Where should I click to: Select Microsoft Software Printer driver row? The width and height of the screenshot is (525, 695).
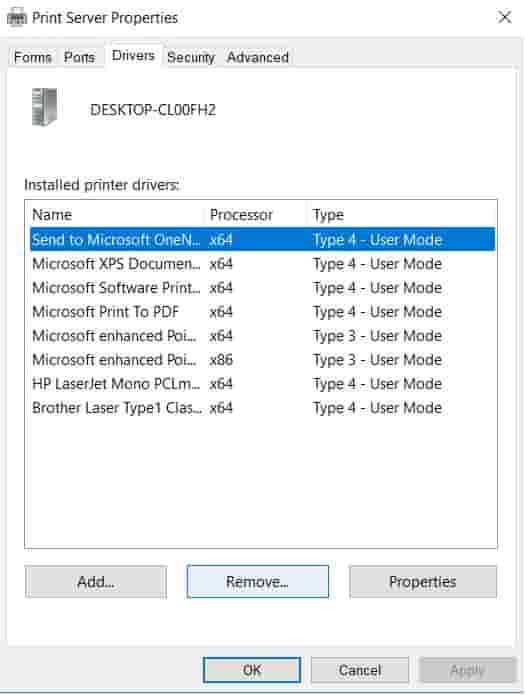262,288
